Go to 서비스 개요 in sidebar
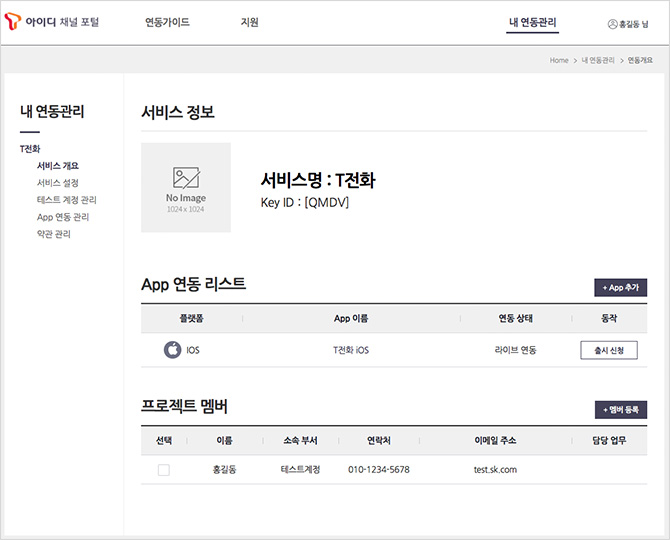This screenshot has height=540, width=670. (58, 166)
